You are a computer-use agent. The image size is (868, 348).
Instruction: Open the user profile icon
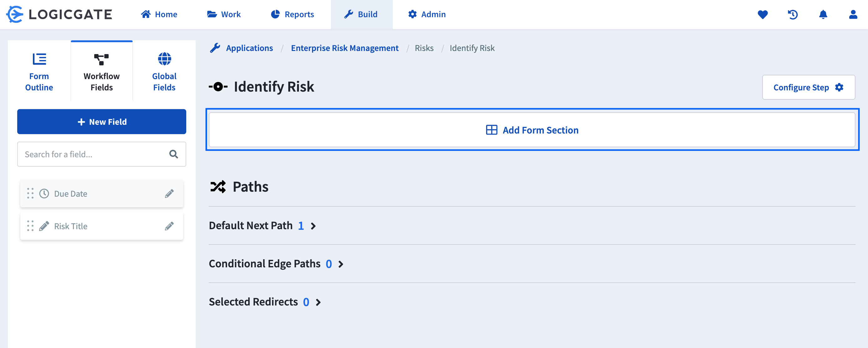[x=853, y=14]
